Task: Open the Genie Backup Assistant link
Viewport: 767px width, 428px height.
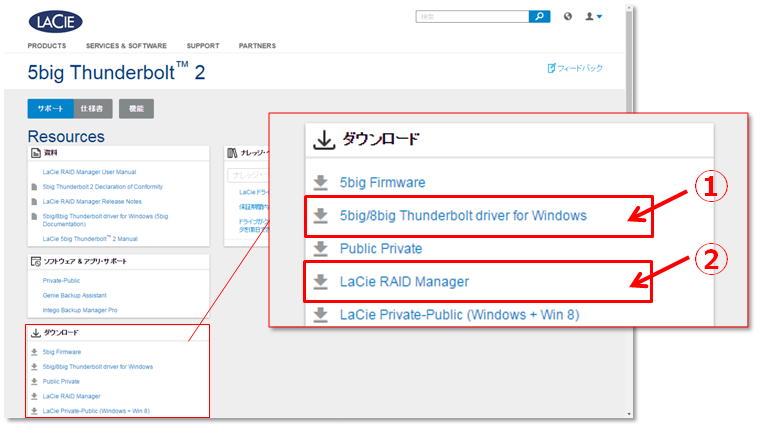Action: 74,295
